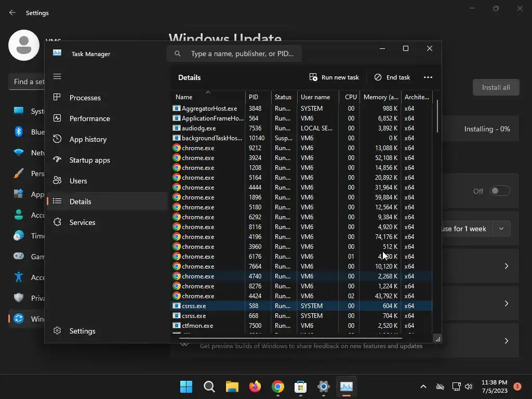Click Find a setting search field
This screenshot has height=399, width=532.
click(x=26, y=82)
